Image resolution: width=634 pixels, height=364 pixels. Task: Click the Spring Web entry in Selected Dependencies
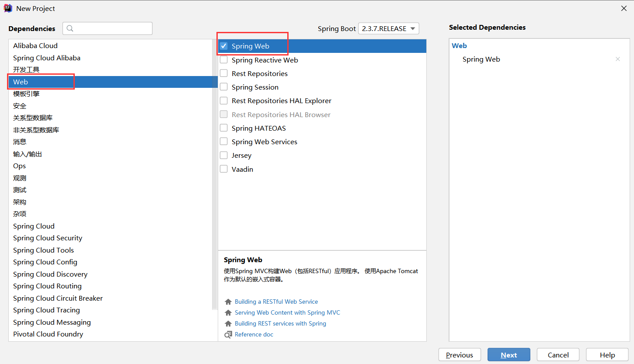481,59
